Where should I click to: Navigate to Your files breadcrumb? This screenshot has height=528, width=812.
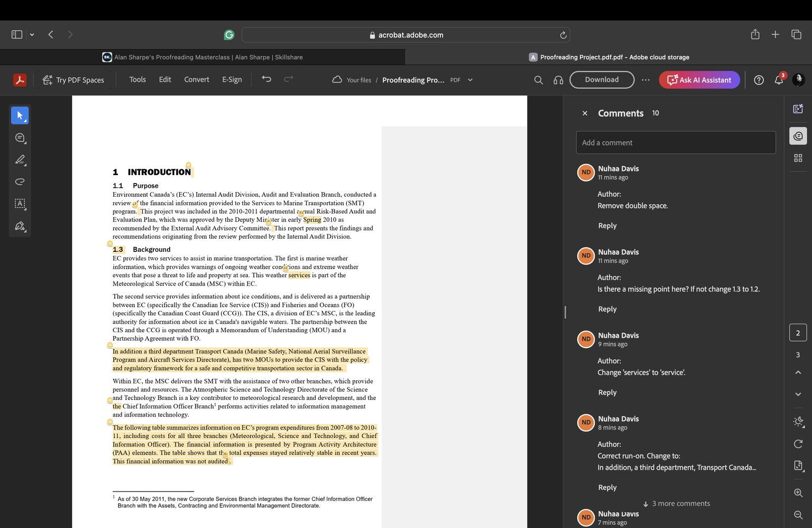click(x=359, y=80)
